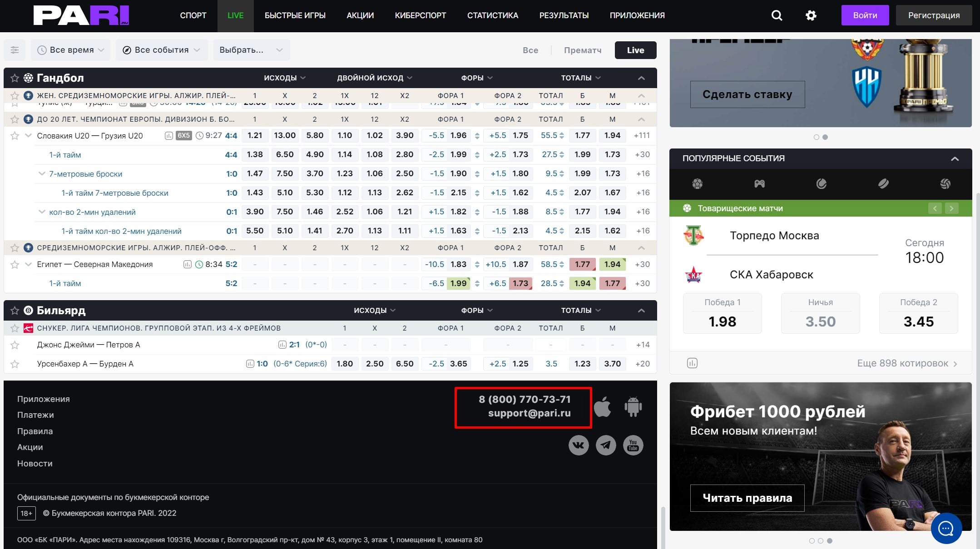
Task: Click the PARI logo
Action: tap(81, 15)
